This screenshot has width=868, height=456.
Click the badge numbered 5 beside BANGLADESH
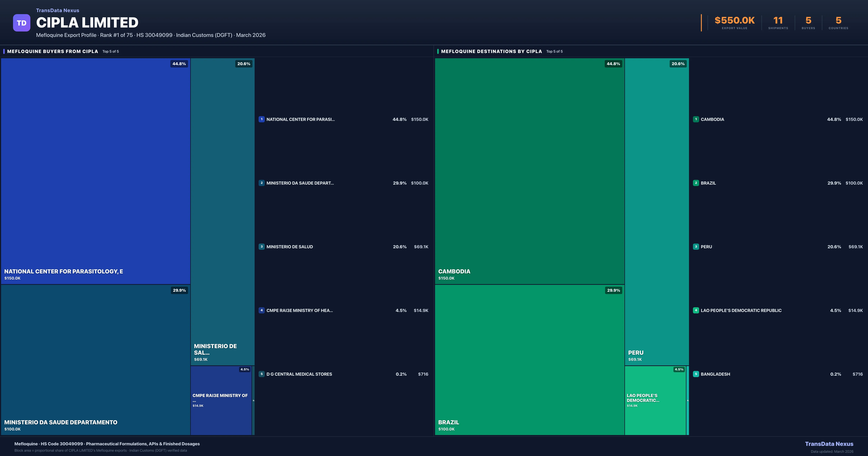pos(696,374)
